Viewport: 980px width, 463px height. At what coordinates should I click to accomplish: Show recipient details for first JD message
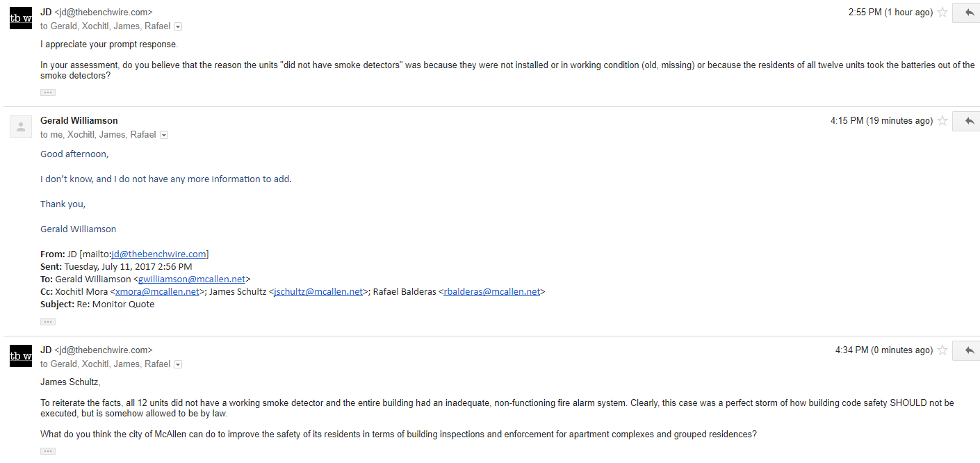[178, 26]
